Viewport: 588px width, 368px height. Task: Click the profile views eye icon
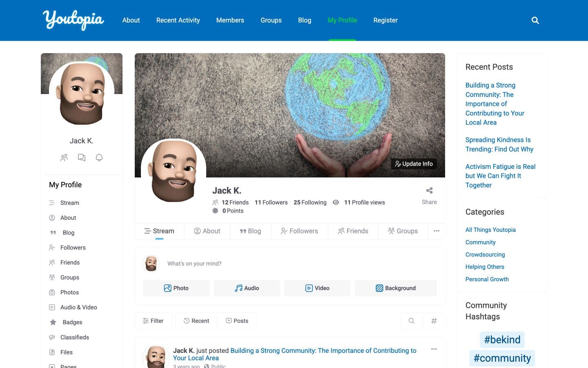[336, 202]
